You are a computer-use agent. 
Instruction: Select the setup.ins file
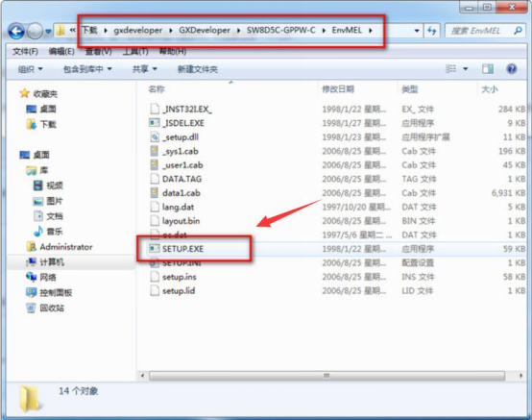pos(180,277)
